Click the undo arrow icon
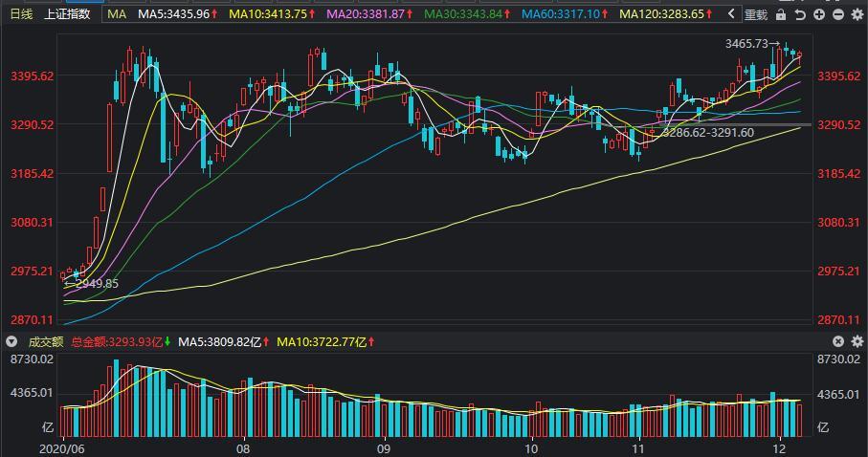 click(800, 14)
